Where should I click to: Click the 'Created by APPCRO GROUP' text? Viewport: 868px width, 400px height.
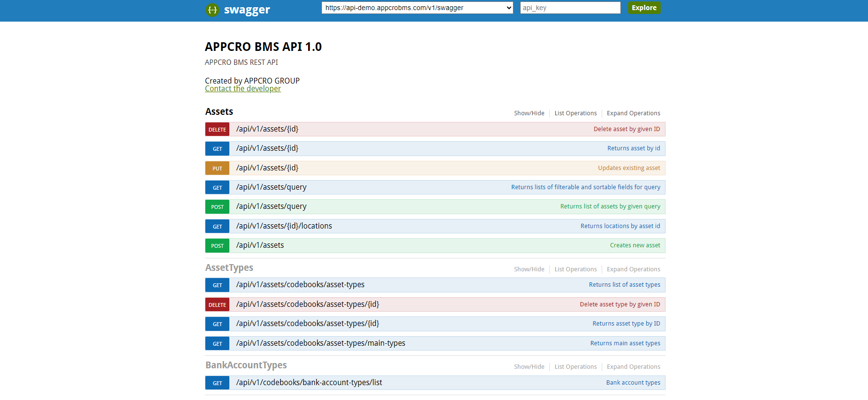pos(252,81)
